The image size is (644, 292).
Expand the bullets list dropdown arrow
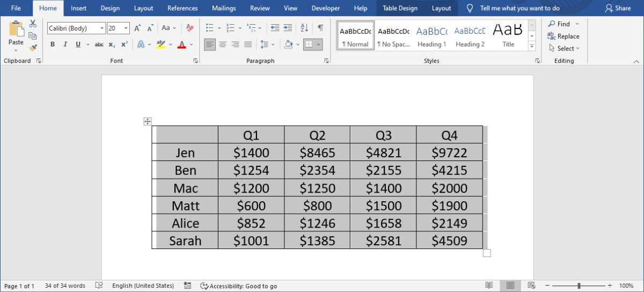pos(218,28)
